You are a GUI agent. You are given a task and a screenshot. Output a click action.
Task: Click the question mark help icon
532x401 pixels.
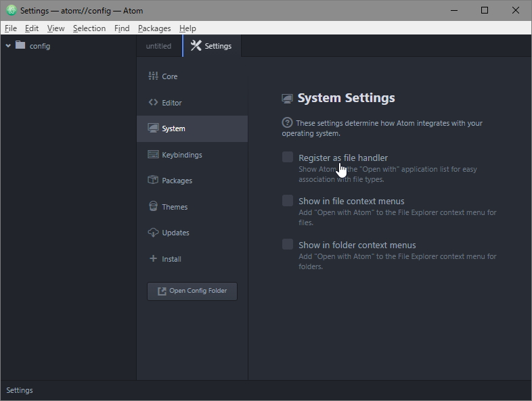(x=287, y=123)
